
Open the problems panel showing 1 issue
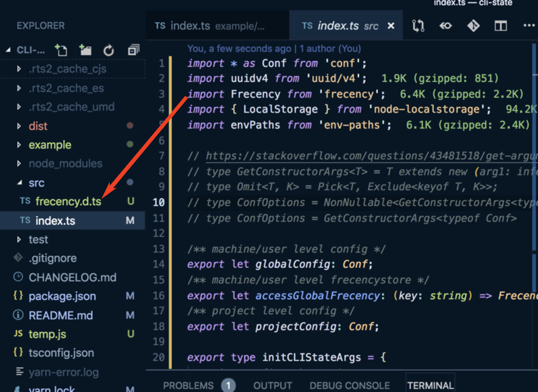[189, 385]
